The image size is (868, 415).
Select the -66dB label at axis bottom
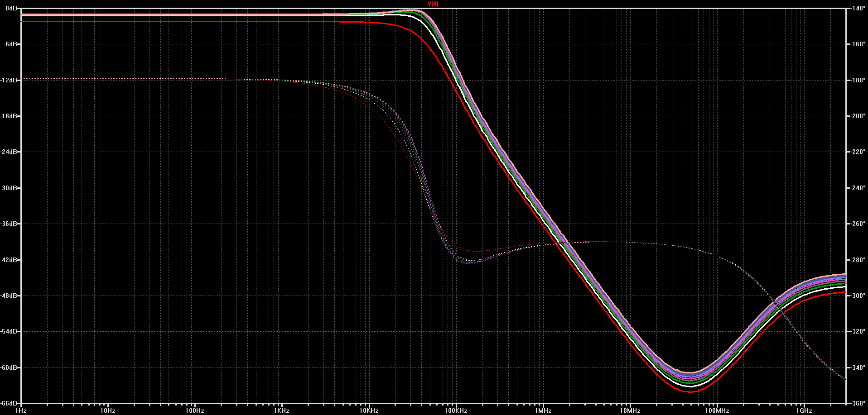(x=9, y=403)
